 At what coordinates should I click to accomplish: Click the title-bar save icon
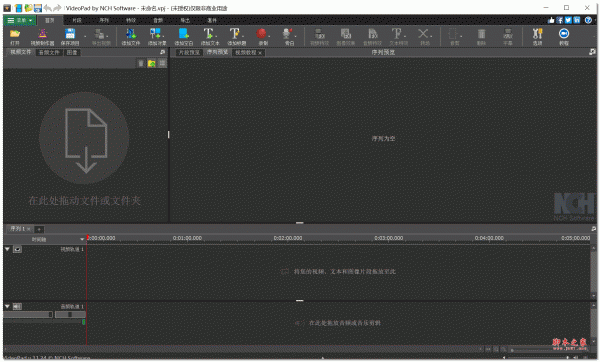38,8
